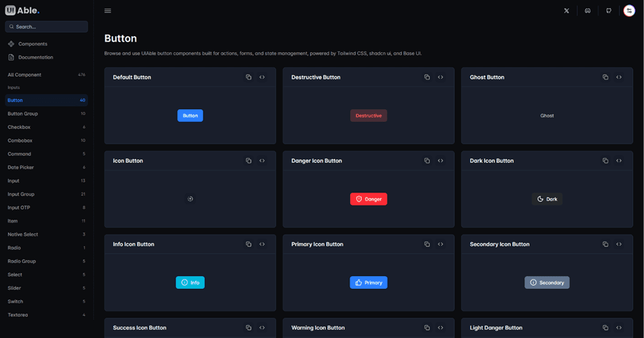View code for Icon Button
The image size is (644, 338).
click(x=262, y=160)
